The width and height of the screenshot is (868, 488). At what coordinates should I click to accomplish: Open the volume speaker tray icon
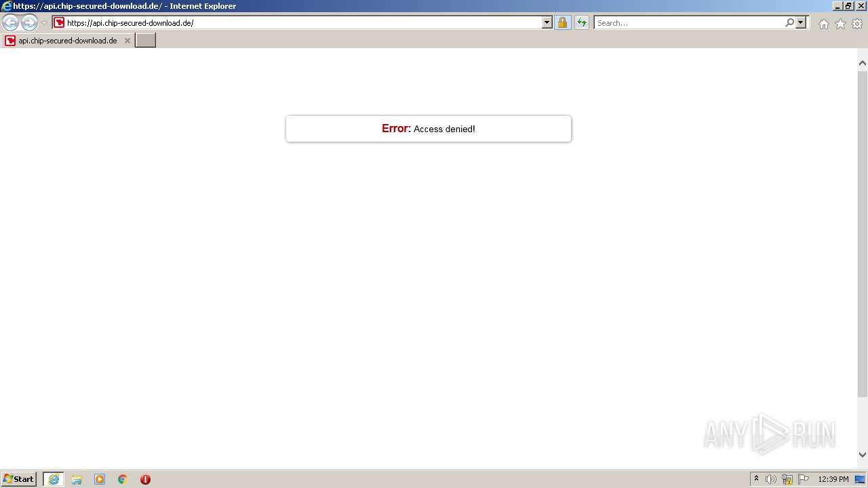[x=771, y=479]
